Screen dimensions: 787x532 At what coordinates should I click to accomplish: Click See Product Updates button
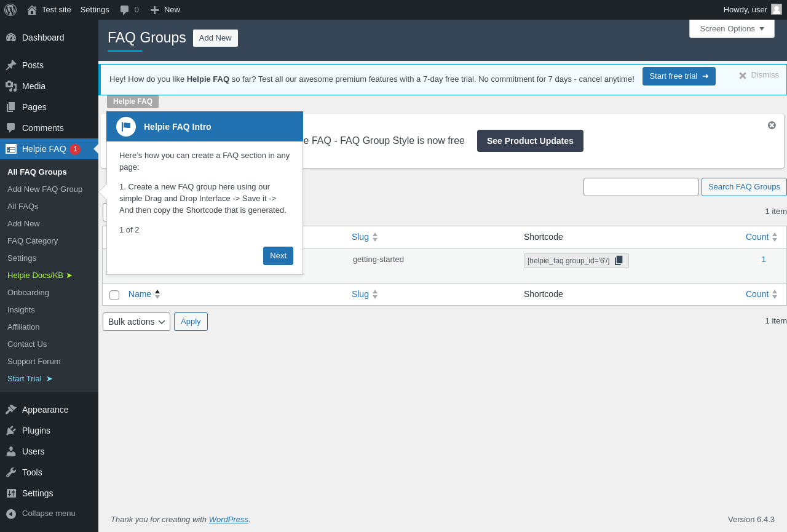pyautogui.click(x=530, y=141)
